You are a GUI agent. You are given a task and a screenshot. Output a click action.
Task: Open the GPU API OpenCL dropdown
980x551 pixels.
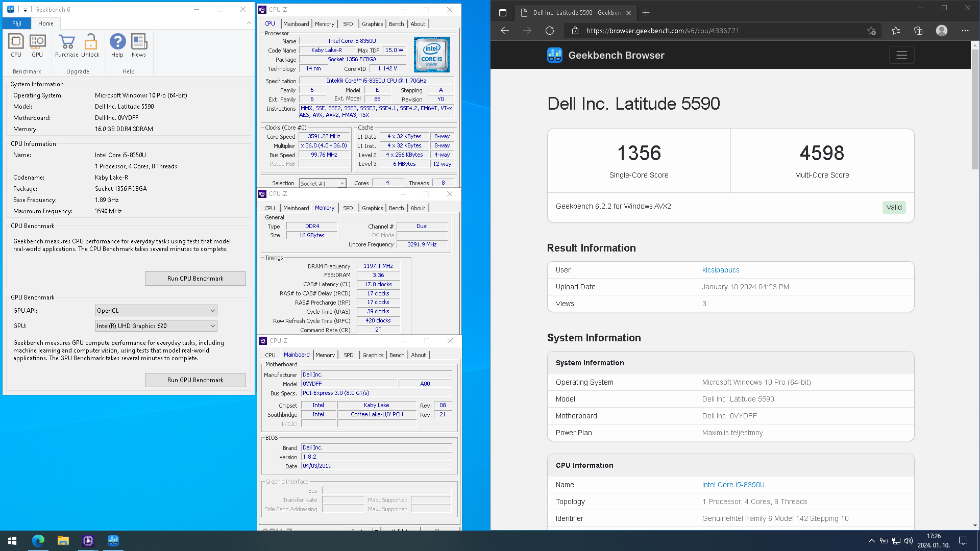pos(156,311)
